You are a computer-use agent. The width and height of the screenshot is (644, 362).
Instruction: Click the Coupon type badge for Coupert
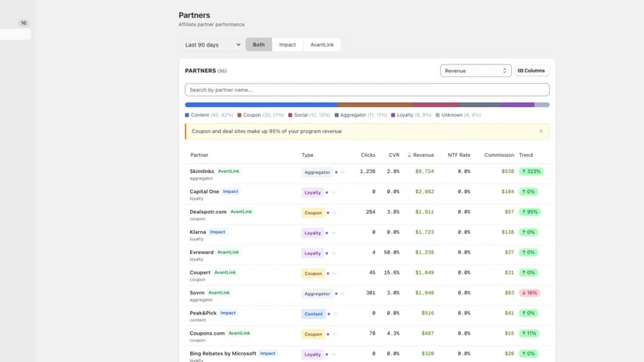[313, 274]
